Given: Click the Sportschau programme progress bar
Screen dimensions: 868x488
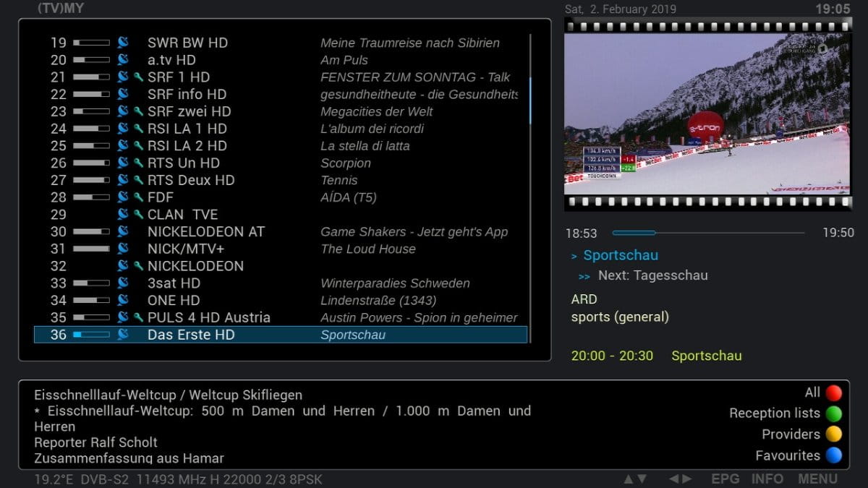Looking at the screenshot, I should pos(708,233).
